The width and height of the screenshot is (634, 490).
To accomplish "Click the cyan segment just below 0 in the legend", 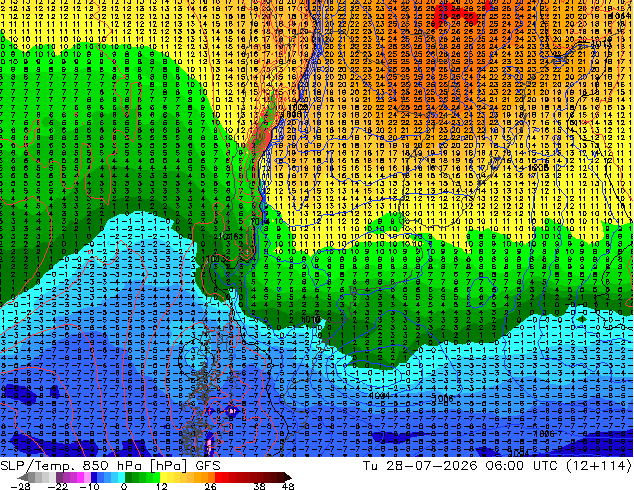I will 122,477.
